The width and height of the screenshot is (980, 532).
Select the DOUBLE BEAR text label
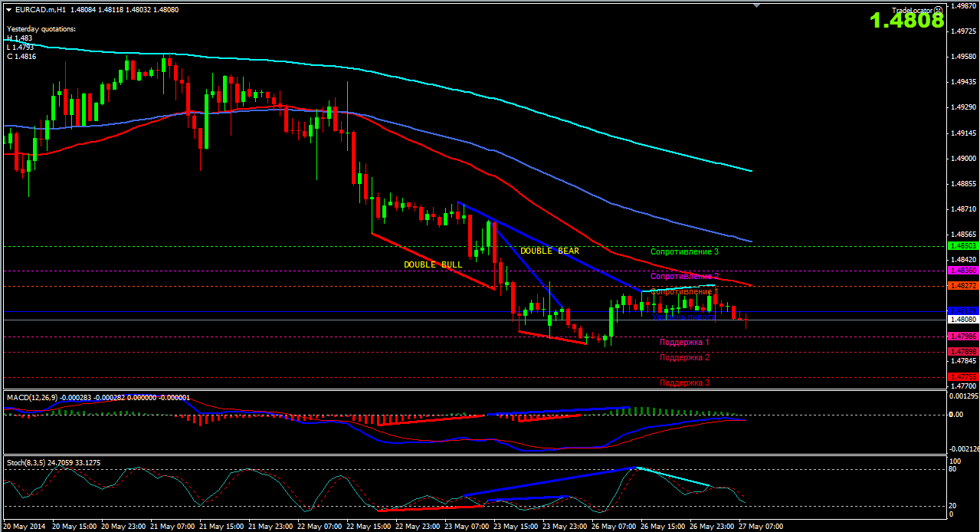549,251
